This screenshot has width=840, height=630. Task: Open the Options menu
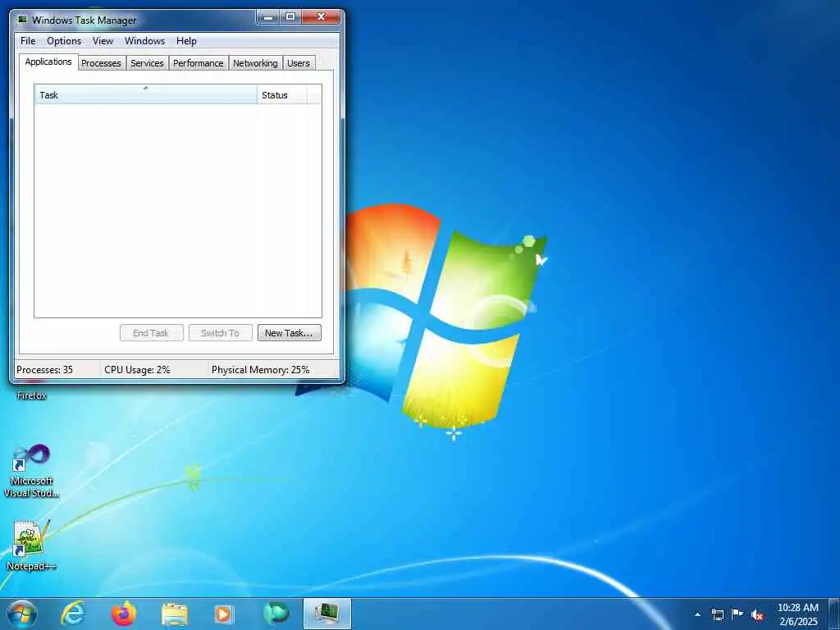pyautogui.click(x=64, y=41)
